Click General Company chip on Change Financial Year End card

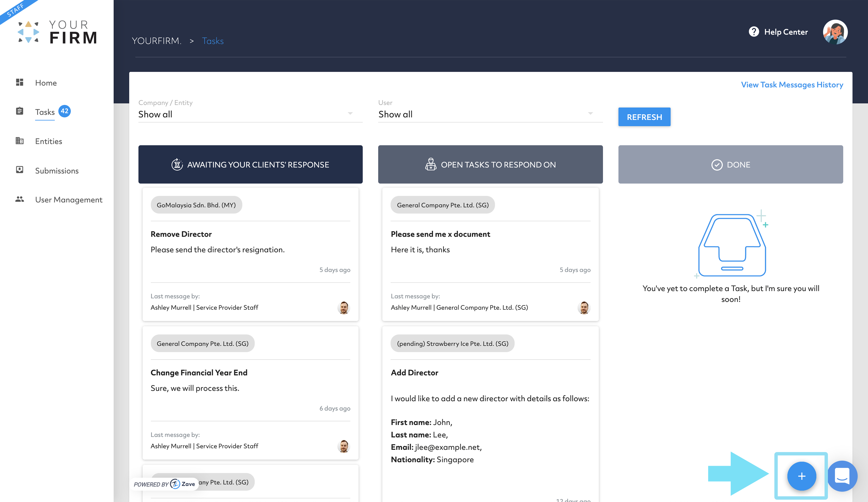pos(203,343)
